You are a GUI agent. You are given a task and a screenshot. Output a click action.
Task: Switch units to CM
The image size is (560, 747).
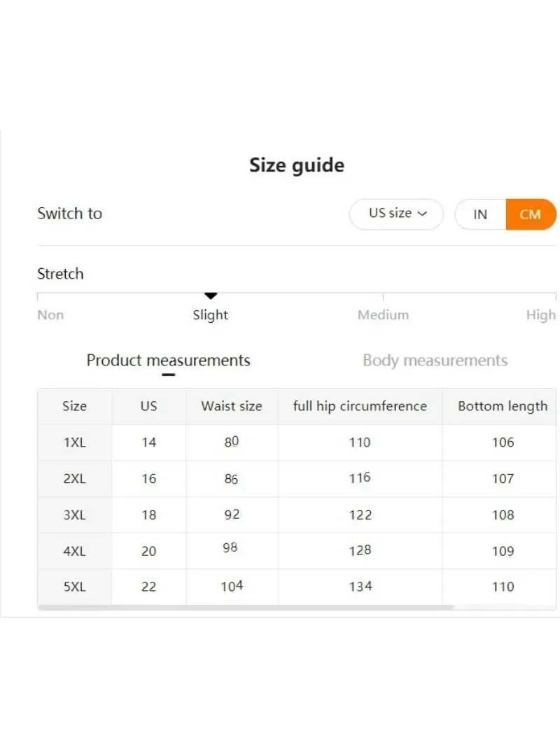point(530,214)
